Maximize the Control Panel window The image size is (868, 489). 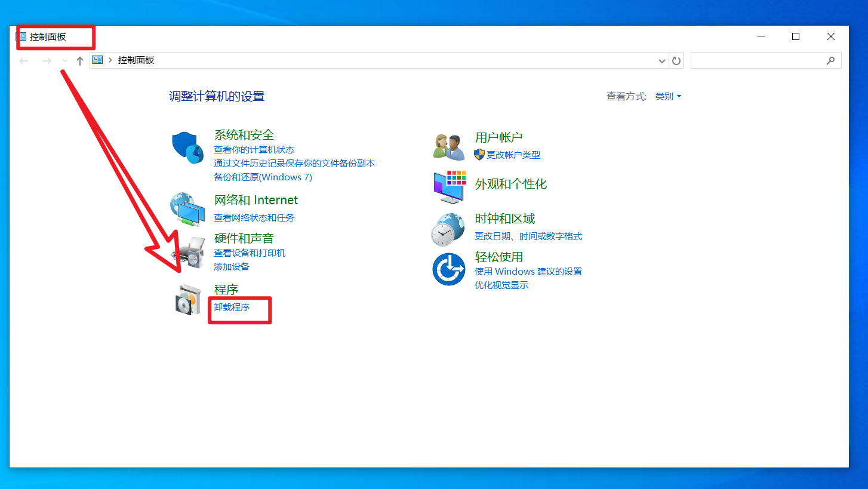[796, 36]
